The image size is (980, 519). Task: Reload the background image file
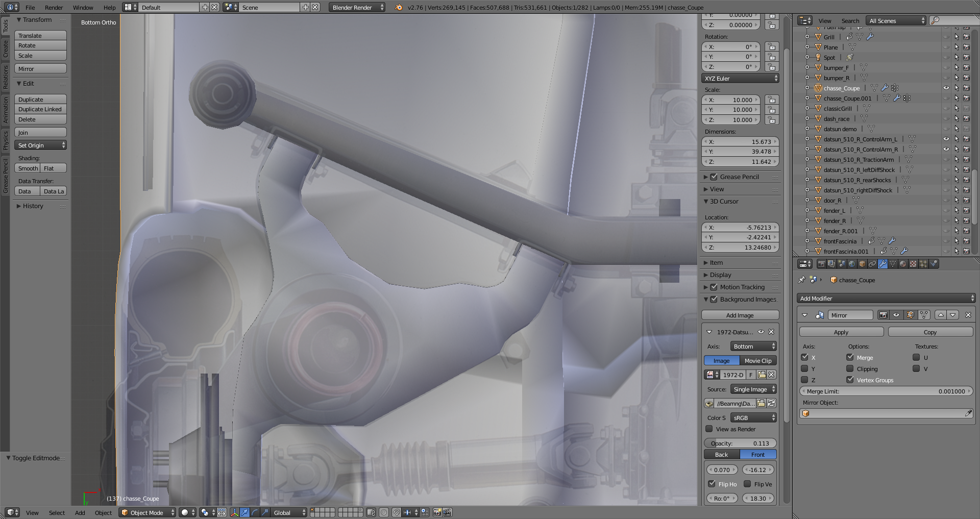click(x=771, y=403)
